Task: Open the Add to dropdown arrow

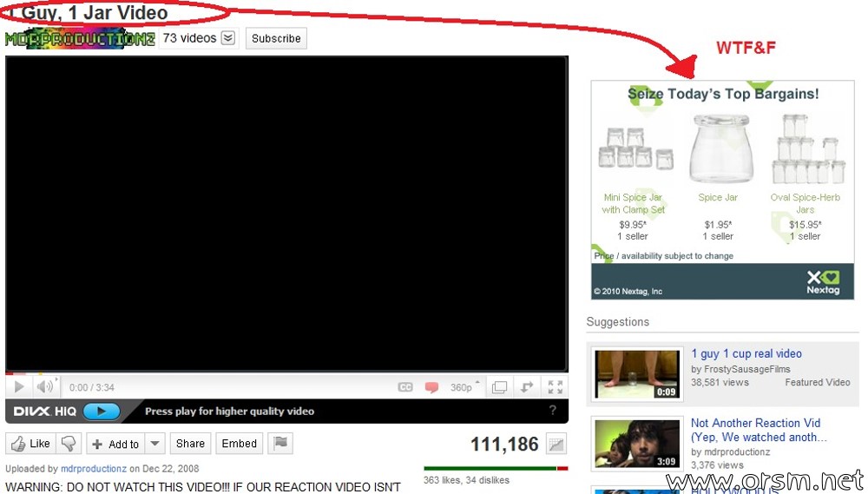Action: pos(155,444)
